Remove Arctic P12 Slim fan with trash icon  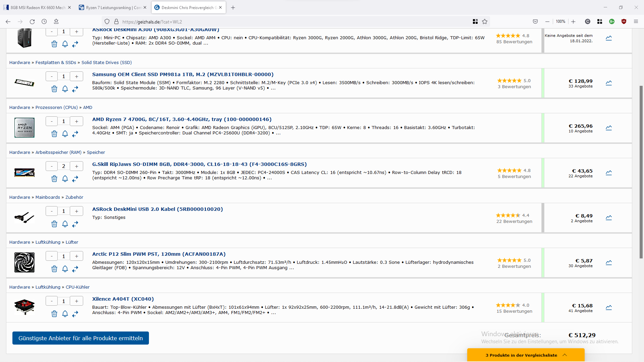54,268
